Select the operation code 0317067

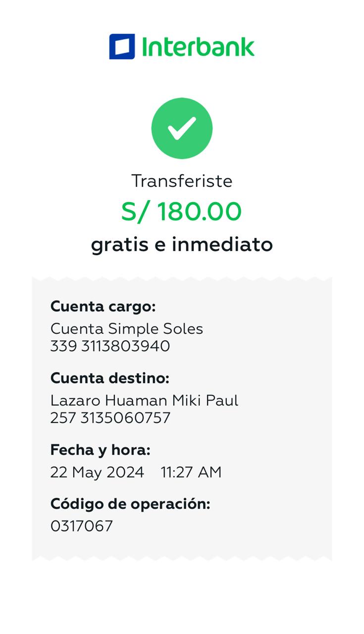tap(82, 526)
